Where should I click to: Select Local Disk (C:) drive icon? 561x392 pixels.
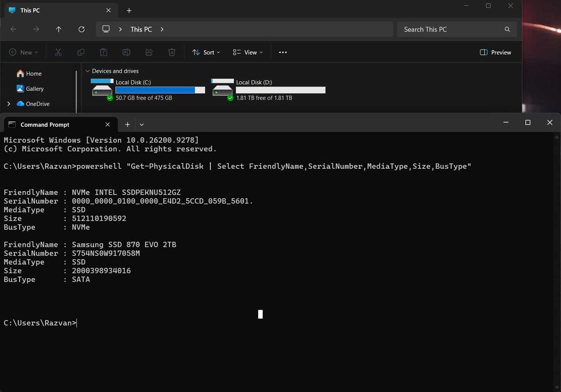(x=102, y=89)
